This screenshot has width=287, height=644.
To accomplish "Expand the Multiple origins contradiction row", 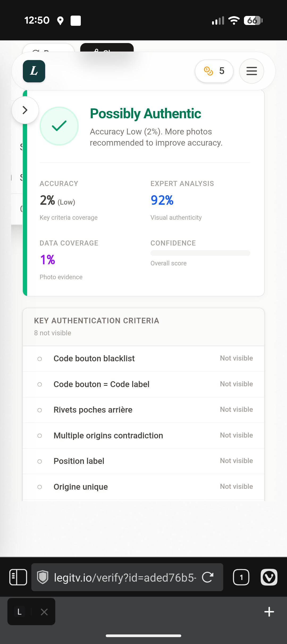I will coord(143,436).
